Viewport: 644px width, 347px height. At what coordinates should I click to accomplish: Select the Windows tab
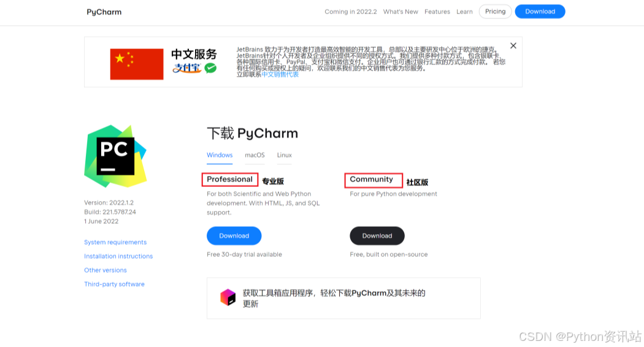[220, 155]
